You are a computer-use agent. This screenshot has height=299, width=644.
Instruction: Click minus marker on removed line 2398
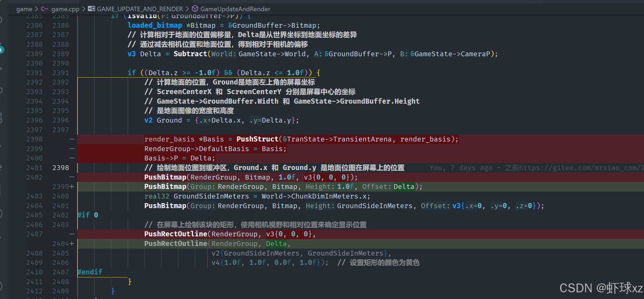[x=72, y=139]
